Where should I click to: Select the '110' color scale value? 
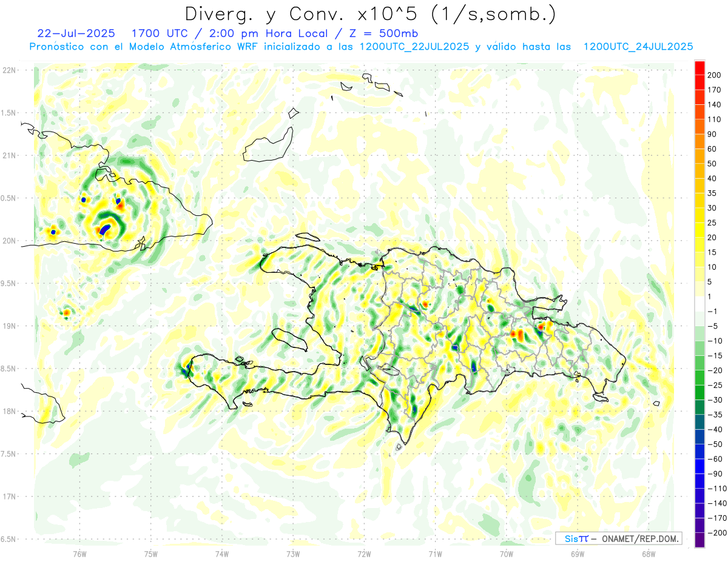pos(715,119)
